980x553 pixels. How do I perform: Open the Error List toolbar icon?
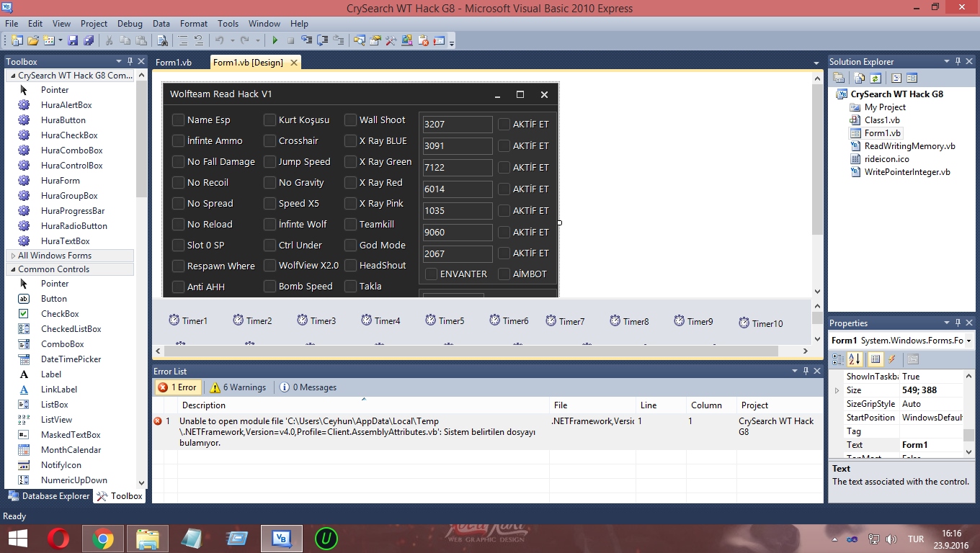pos(423,41)
